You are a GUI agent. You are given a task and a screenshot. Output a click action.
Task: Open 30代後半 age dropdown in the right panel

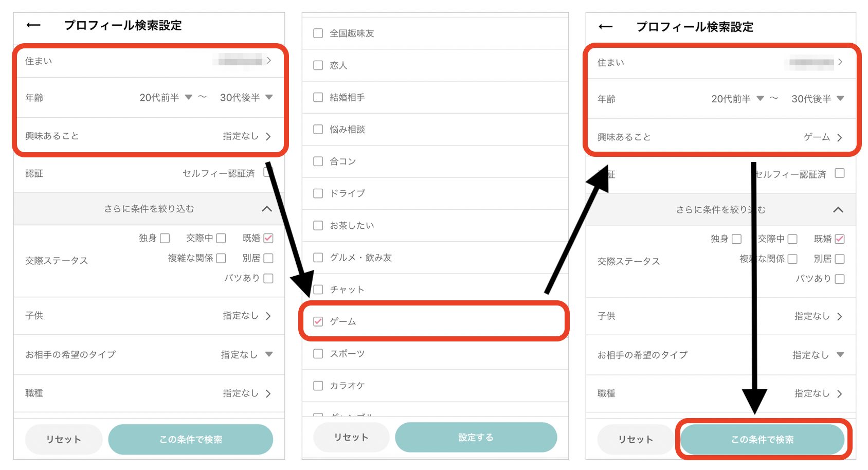[818, 99]
